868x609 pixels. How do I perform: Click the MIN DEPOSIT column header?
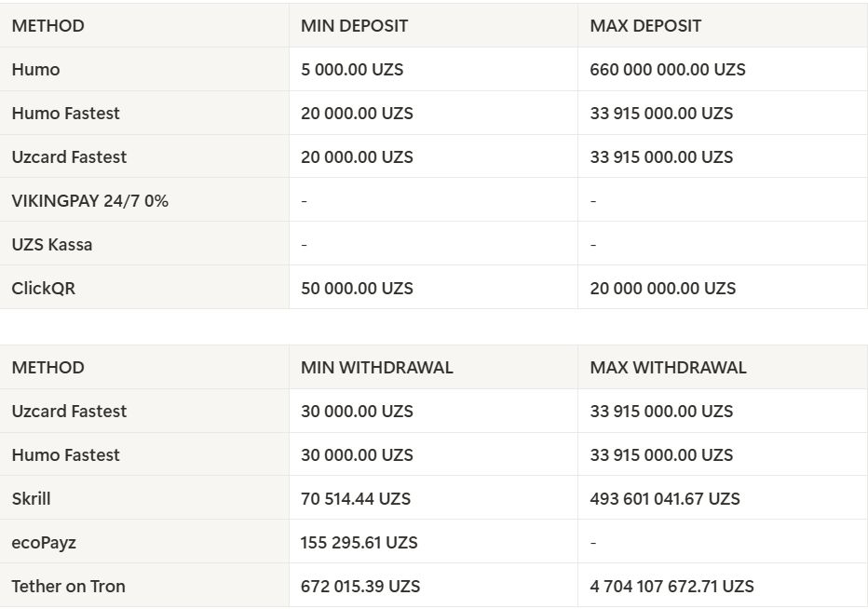(354, 26)
